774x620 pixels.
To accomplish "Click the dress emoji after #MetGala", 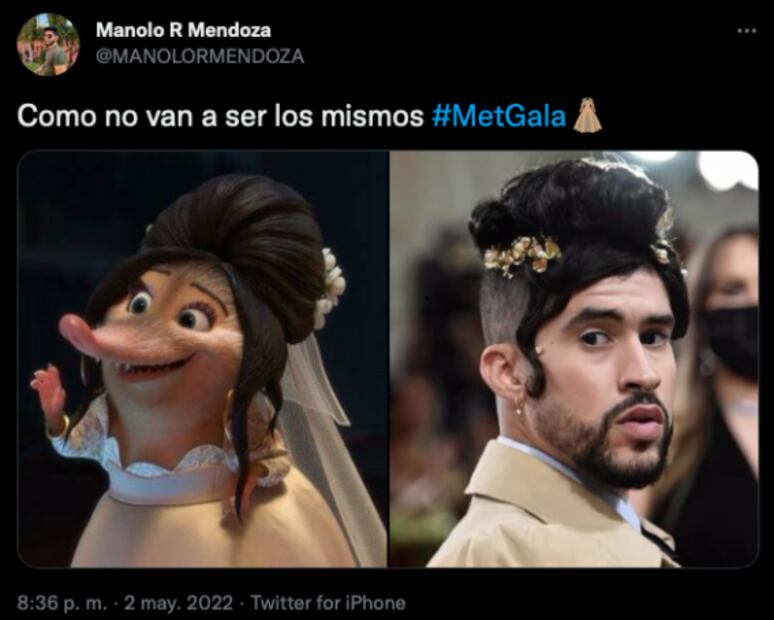I will coord(587,116).
